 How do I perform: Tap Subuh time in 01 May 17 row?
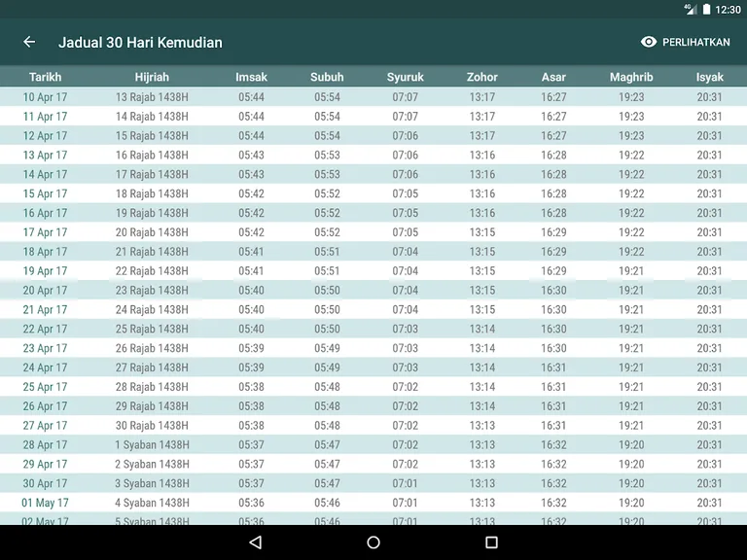[327, 503]
